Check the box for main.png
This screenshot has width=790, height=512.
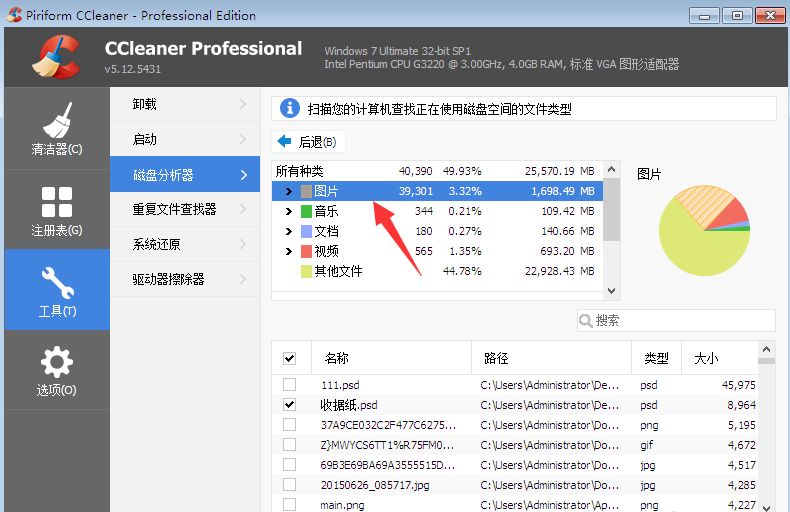pyautogui.click(x=290, y=504)
